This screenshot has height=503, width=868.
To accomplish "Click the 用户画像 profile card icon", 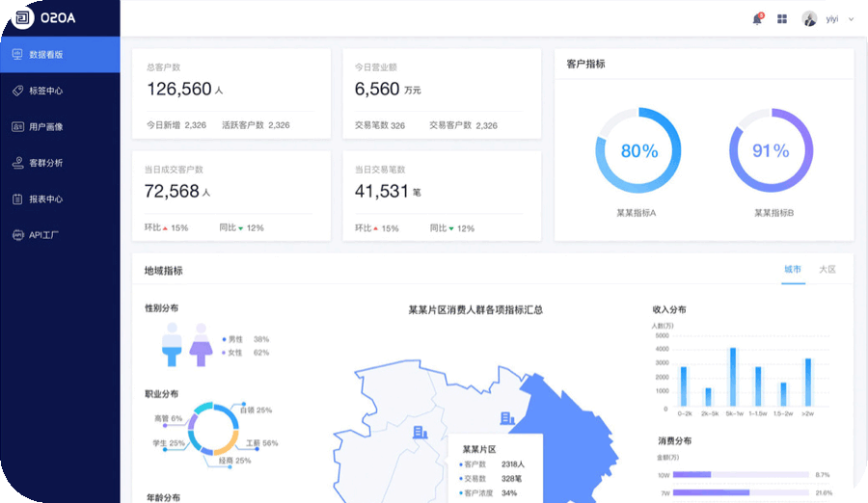I will coord(17,126).
